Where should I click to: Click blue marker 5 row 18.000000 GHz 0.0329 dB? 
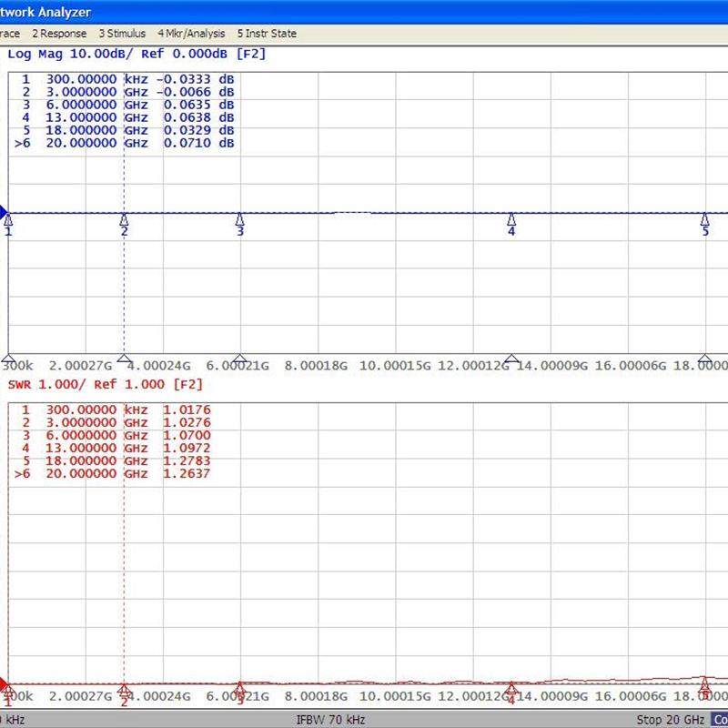[x=127, y=130]
